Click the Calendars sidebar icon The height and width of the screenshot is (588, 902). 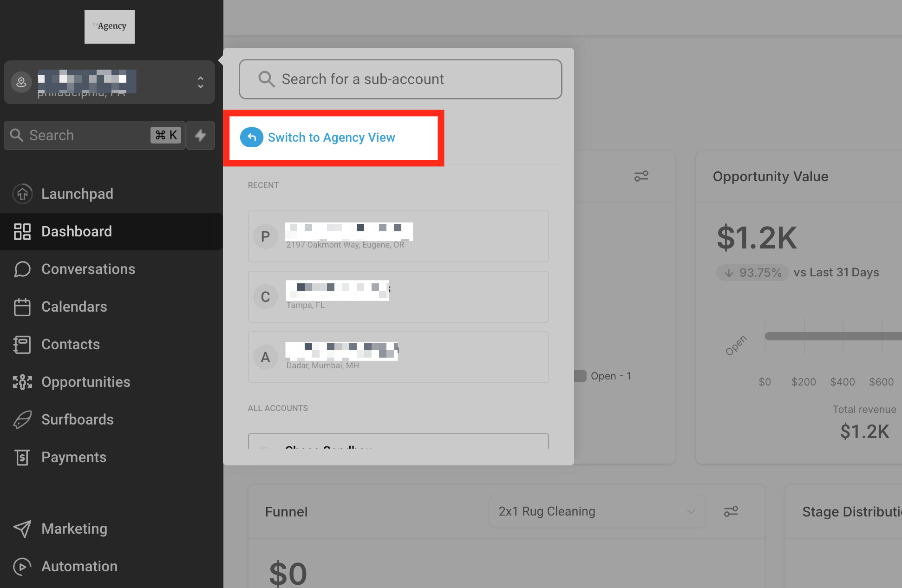22,307
